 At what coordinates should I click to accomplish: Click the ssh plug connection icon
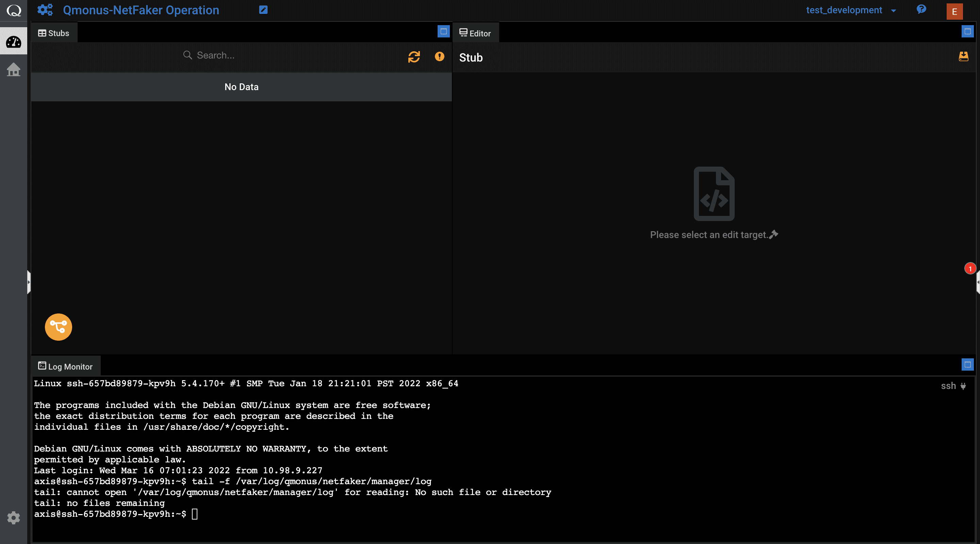click(x=963, y=386)
